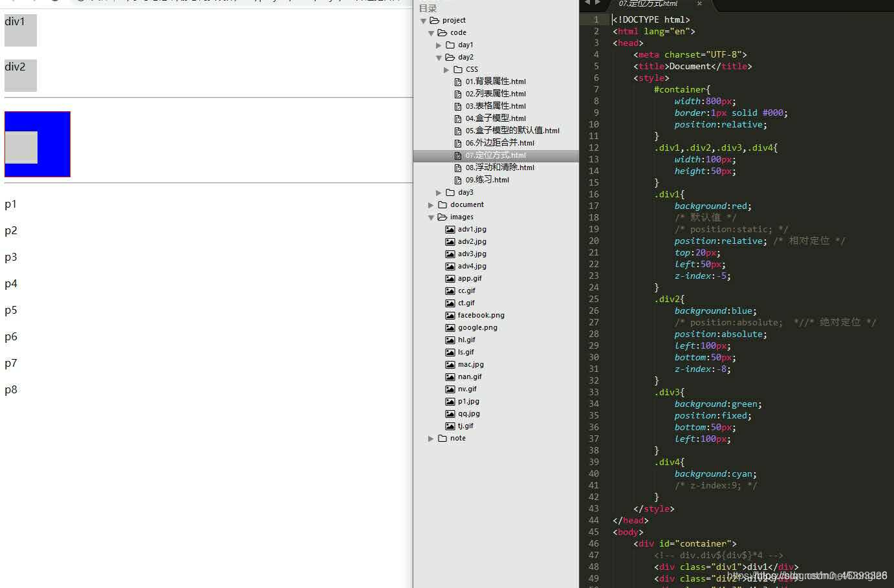Click file icon of 09.练习.html
The height and width of the screenshot is (588, 894).
coord(458,180)
